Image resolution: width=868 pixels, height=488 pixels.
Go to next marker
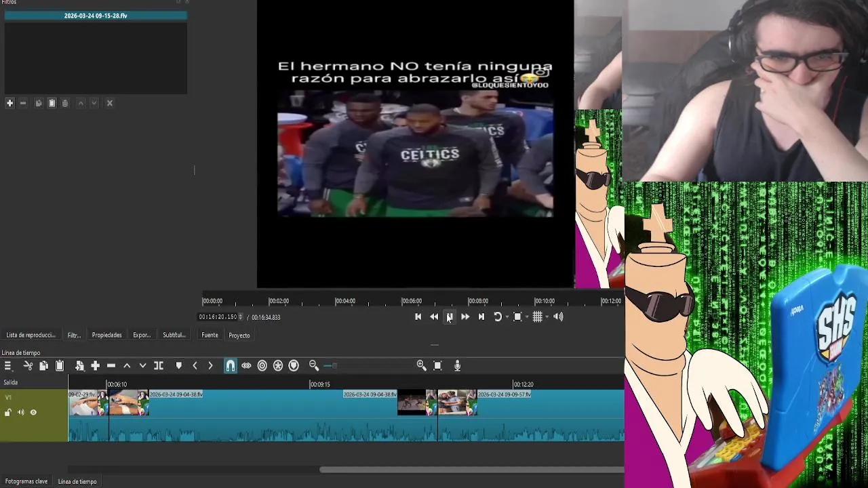coord(210,366)
